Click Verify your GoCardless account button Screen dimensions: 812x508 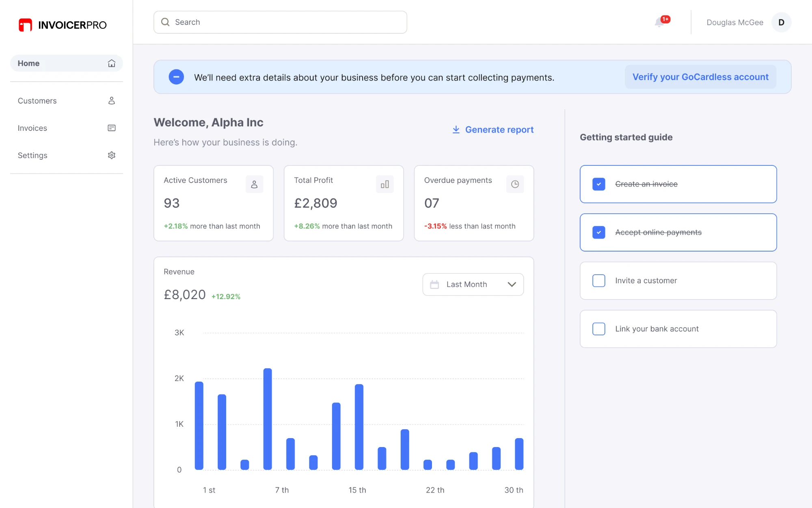[700, 77]
